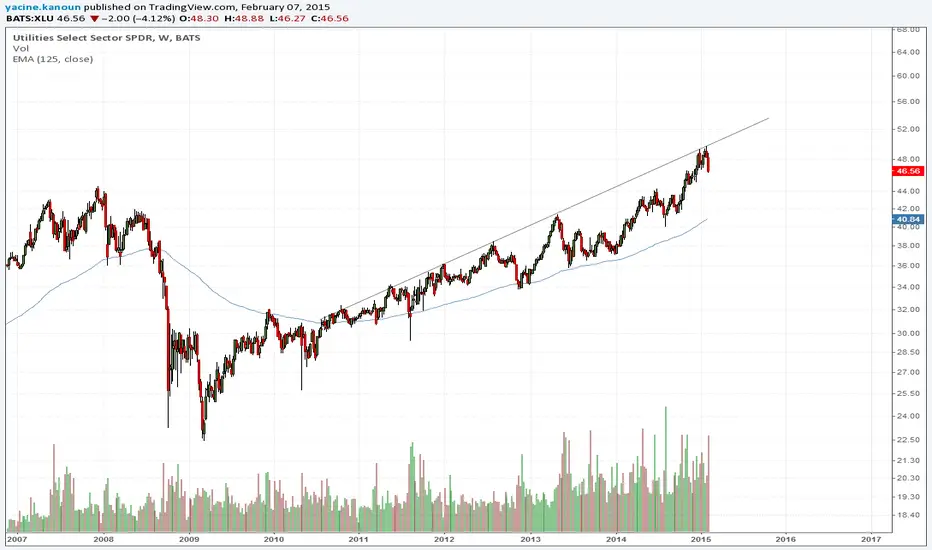
Task: Click the 27.00 price axis label
Action: (x=908, y=372)
